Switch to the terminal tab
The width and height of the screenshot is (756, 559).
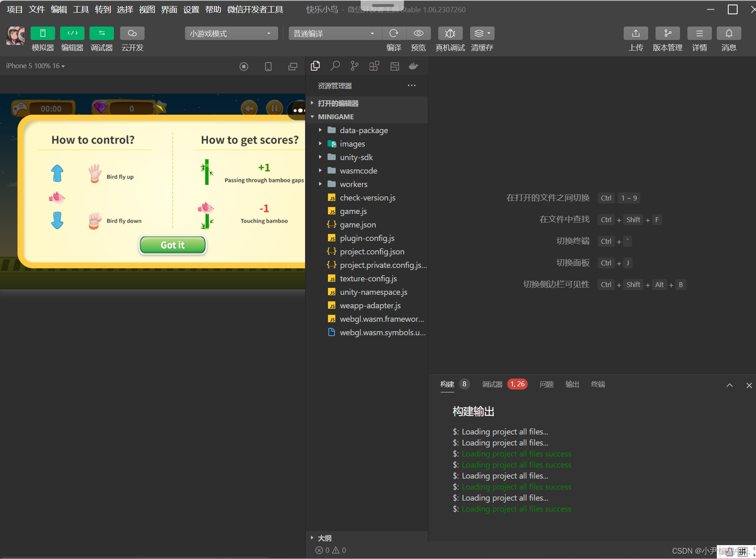coord(598,384)
